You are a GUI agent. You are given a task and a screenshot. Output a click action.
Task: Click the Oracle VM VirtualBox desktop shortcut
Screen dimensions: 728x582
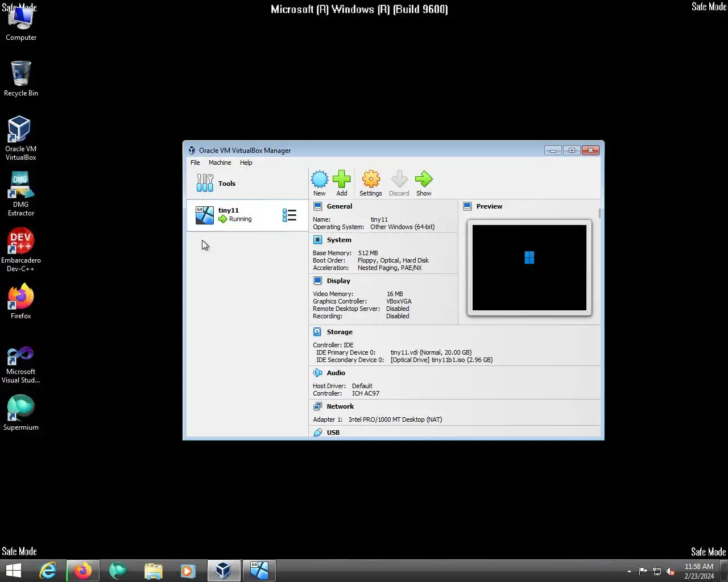click(21, 138)
